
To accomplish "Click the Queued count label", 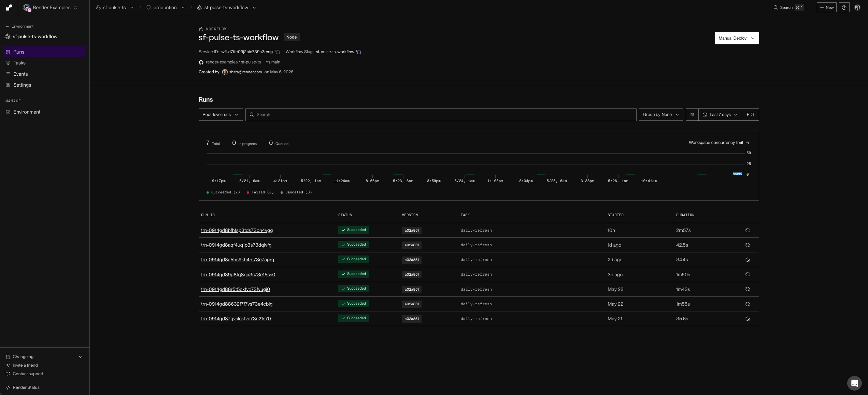I will tap(282, 144).
